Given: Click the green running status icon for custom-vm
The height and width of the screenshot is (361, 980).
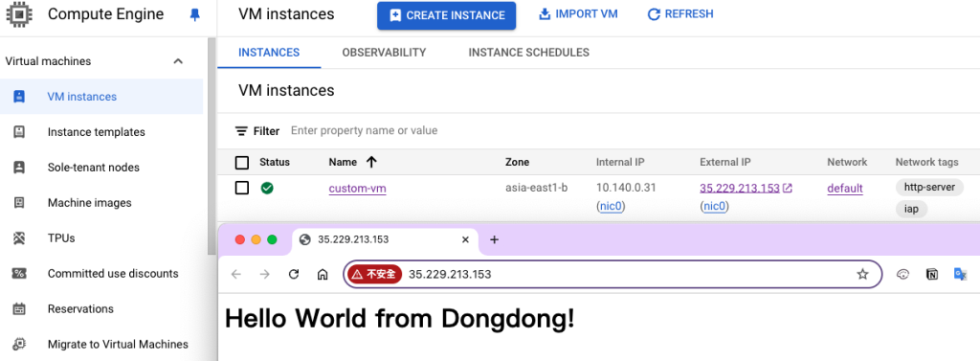Looking at the screenshot, I should point(267,188).
